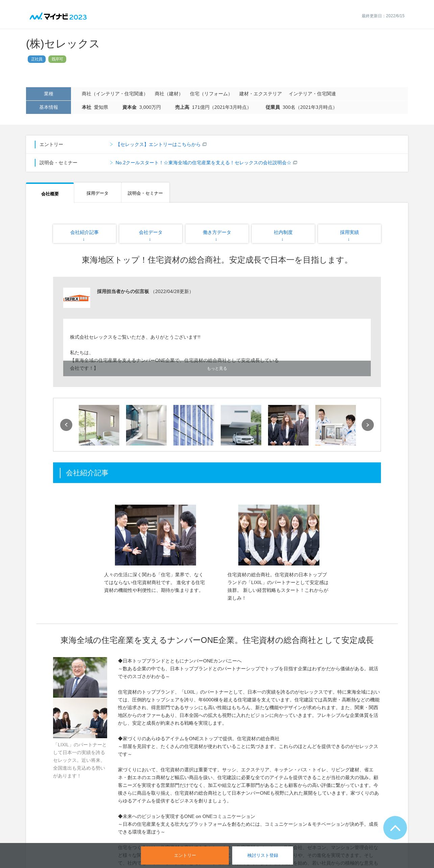Screen dimensions: 434x868
Task: Open 【セレックス】エントリーはこちらから link
Action: click(x=158, y=144)
